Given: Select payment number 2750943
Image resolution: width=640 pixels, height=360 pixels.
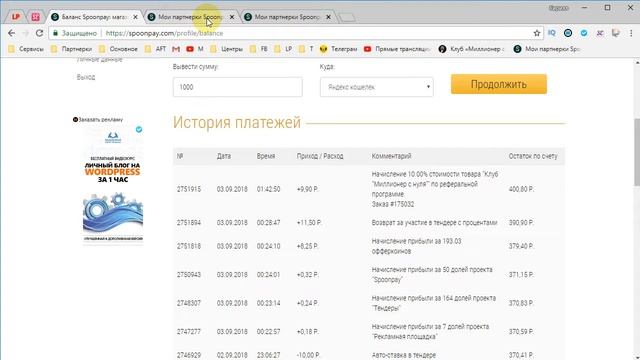Looking at the screenshot, I should click(189, 275).
